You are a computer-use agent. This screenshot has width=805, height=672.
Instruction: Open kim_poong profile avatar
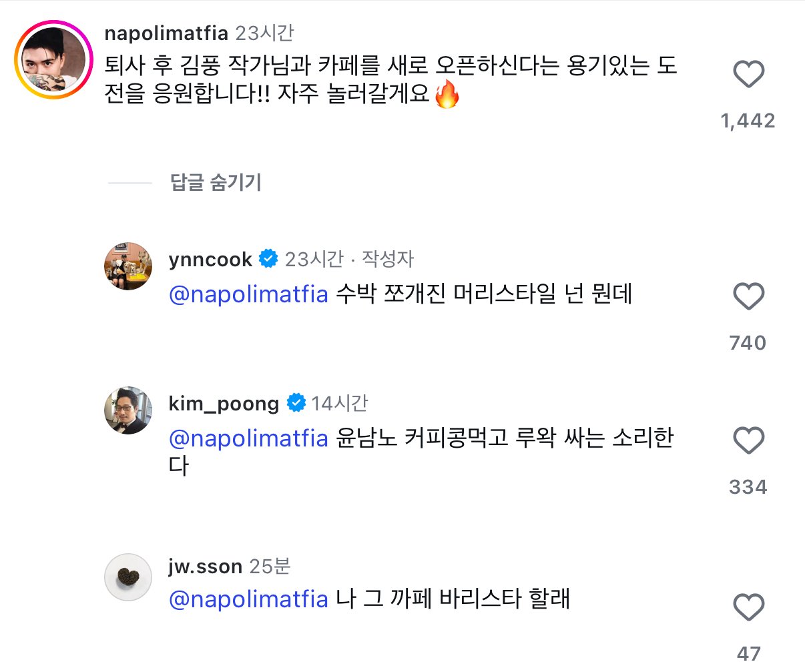click(128, 410)
